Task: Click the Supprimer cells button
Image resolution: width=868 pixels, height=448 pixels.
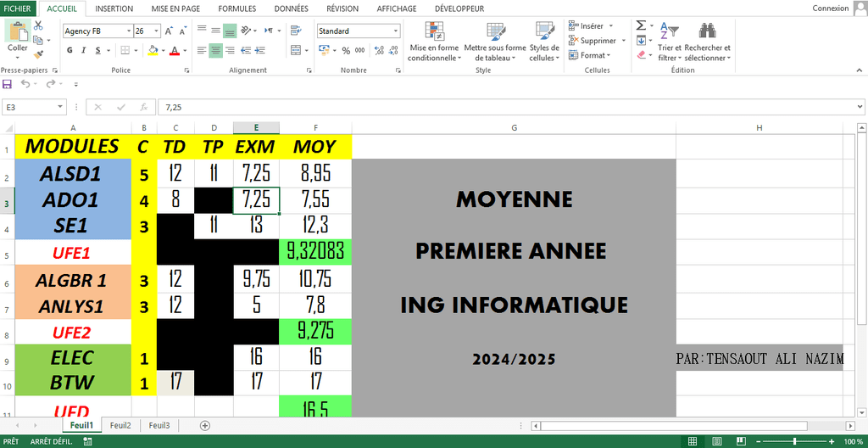Action: [598, 41]
